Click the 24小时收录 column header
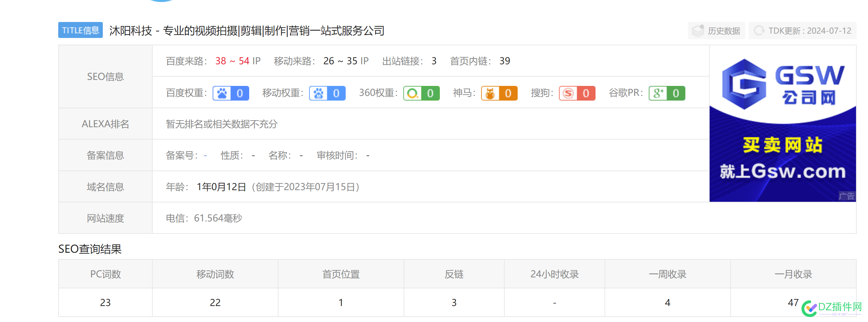868x322 pixels. click(555, 274)
